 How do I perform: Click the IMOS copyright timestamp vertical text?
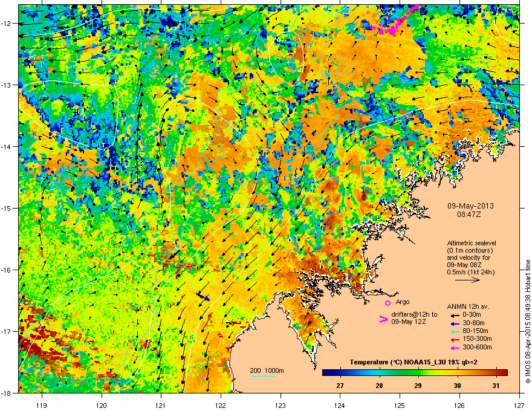coord(528,321)
